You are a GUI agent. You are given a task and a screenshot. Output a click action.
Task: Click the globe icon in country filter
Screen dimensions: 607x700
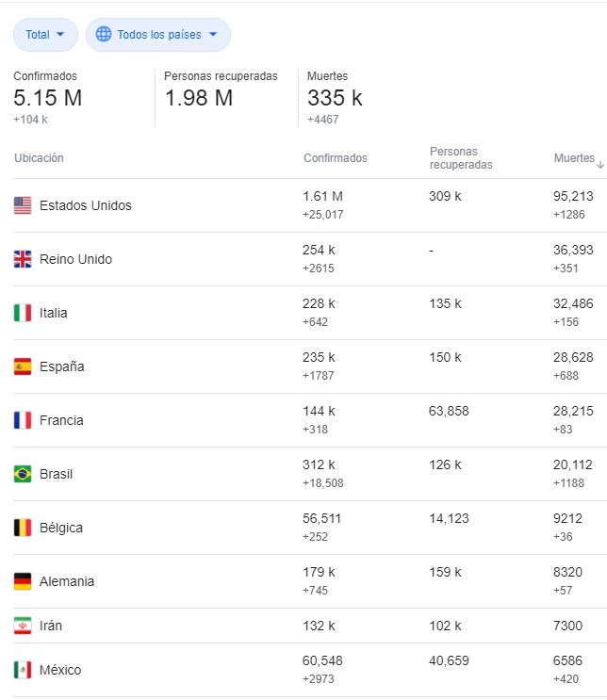coord(103,35)
